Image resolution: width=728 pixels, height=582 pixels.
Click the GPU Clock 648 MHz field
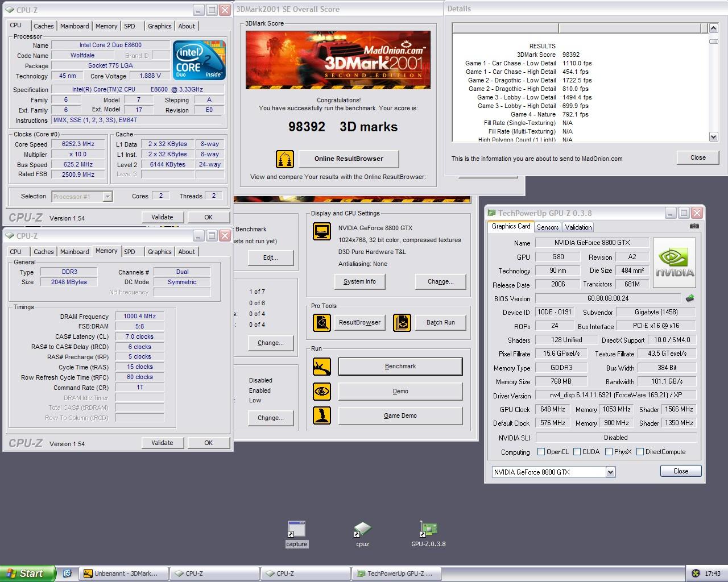point(553,409)
